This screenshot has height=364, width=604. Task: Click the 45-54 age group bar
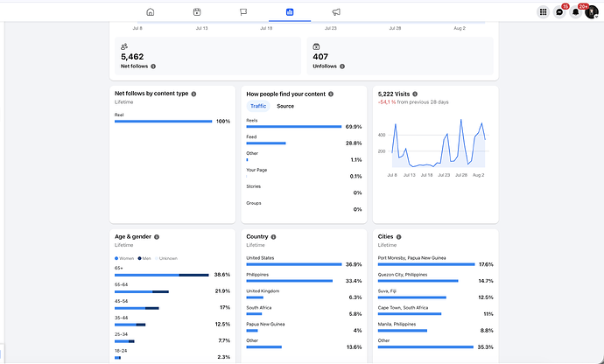coord(137,308)
